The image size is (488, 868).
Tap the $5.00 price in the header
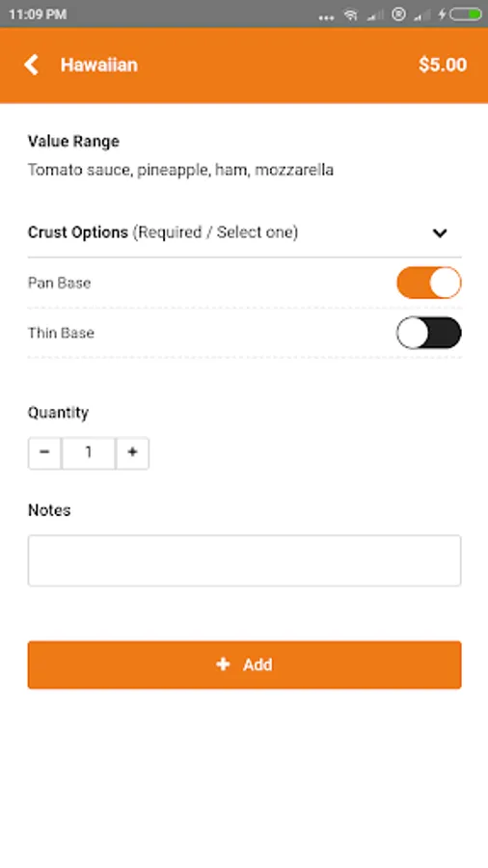point(443,65)
